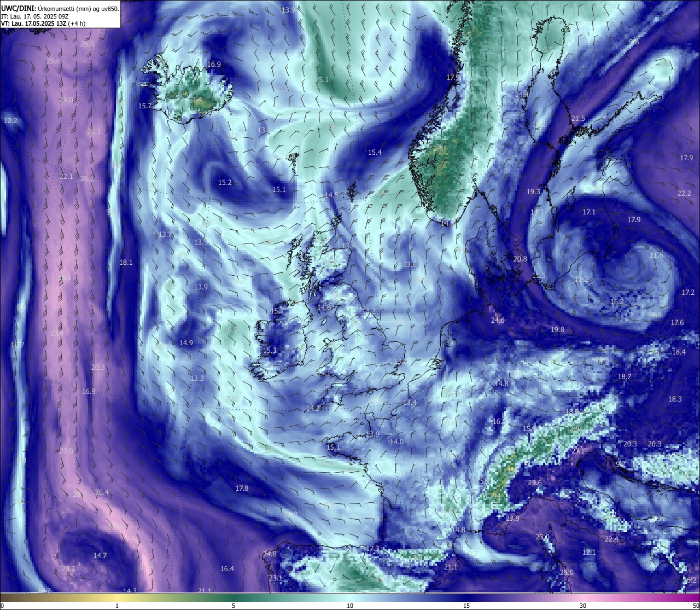
Task: Click the 17.8 value label
Action: (242, 488)
